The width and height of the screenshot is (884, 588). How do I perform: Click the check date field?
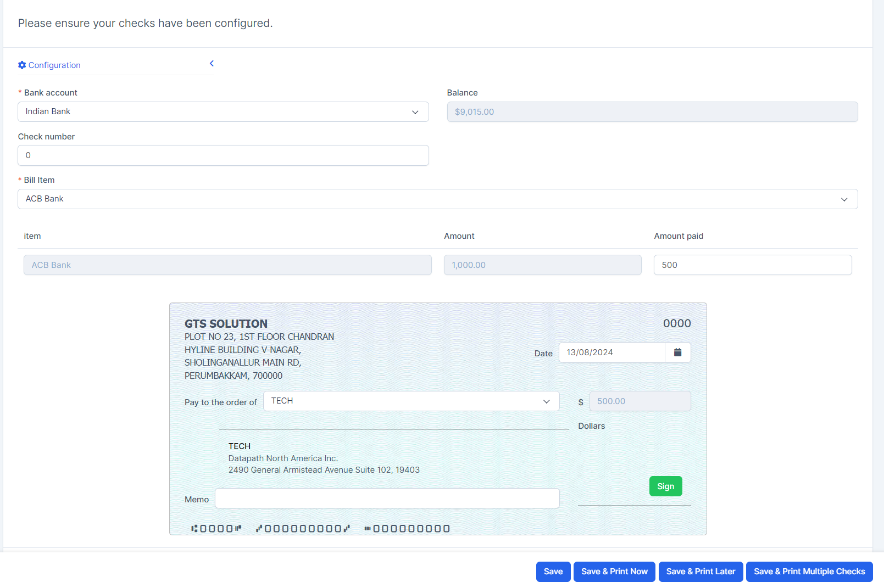tap(611, 352)
